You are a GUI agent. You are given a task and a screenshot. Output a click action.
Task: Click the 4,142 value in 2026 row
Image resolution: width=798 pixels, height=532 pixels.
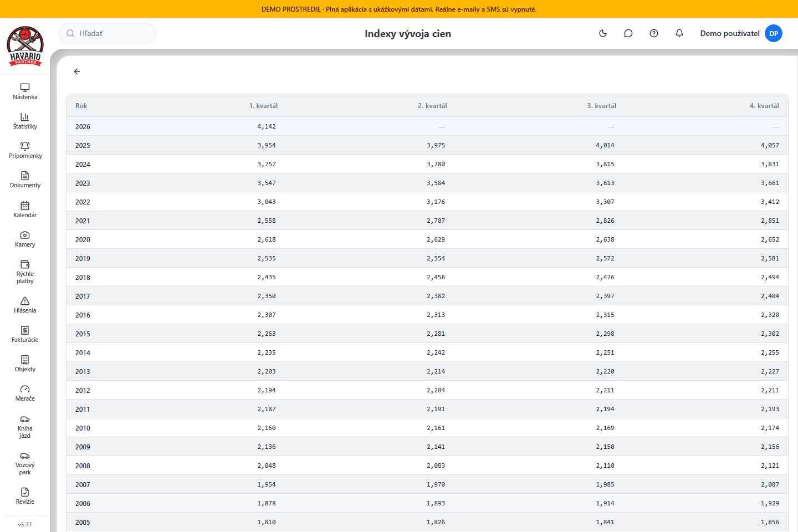[267, 126]
